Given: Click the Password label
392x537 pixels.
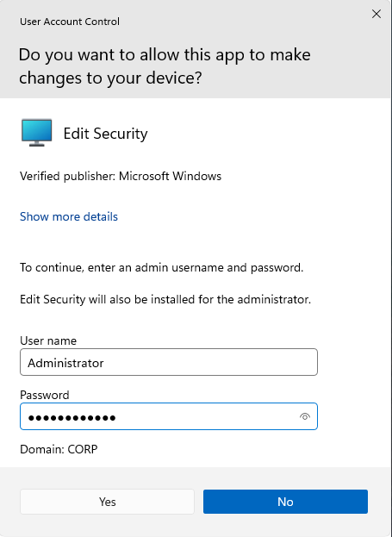Looking at the screenshot, I should click(45, 395).
